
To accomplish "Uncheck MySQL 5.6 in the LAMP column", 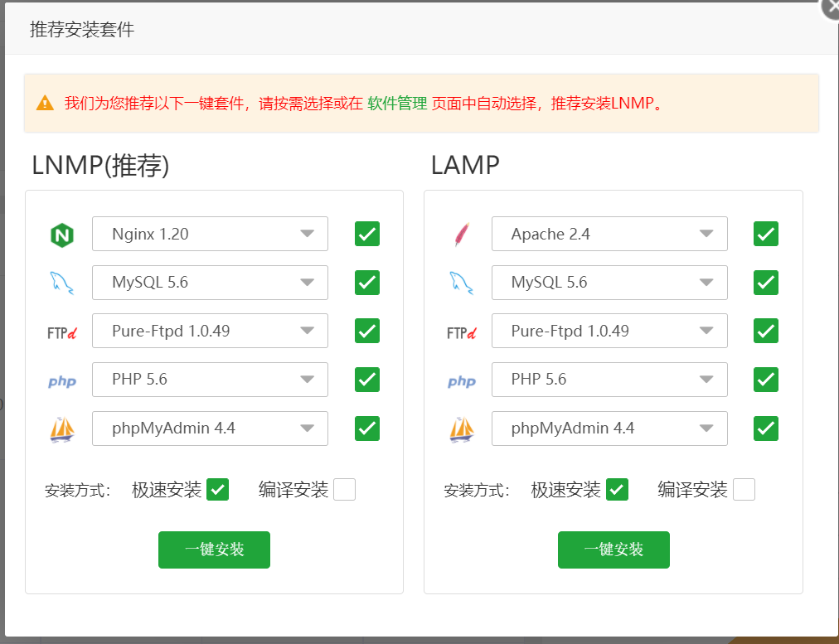I will pos(765,283).
